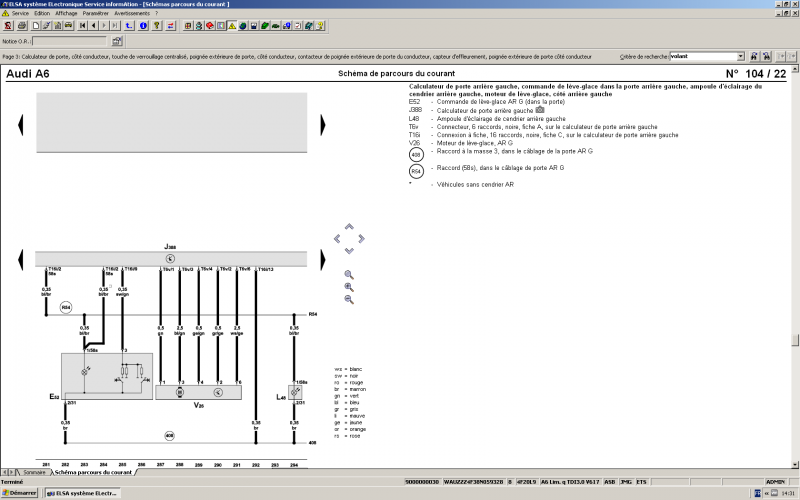Screen dimensions: 800x500
Task: Click ELSA système taskbar button
Action: tap(82, 493)
